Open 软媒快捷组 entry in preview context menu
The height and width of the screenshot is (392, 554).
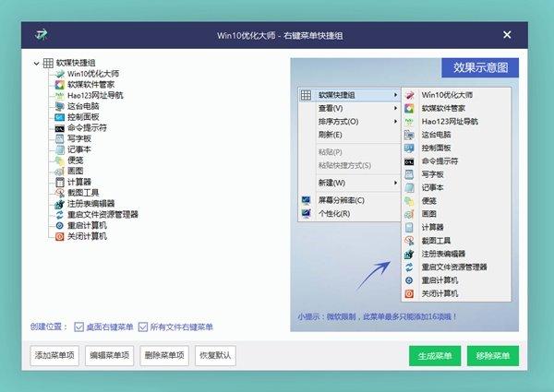coord(349,95)
